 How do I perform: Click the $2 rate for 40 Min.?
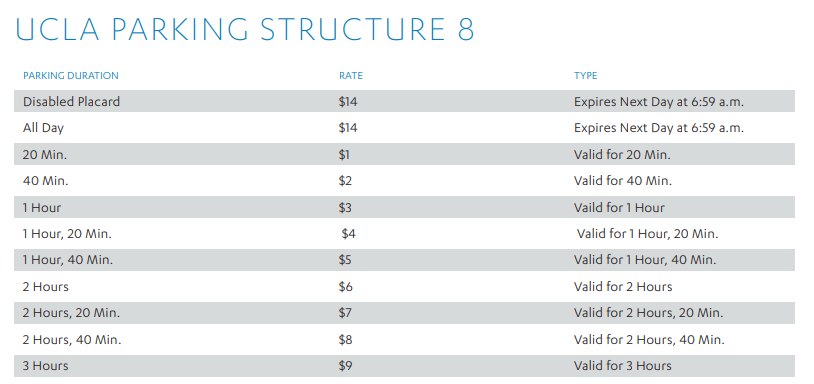[x=345, y=181]
